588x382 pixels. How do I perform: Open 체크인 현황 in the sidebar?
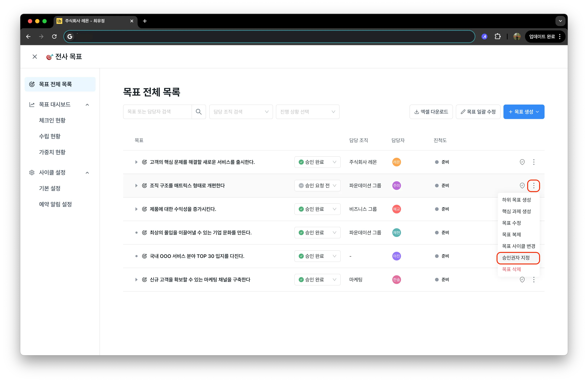coord(52,120)
